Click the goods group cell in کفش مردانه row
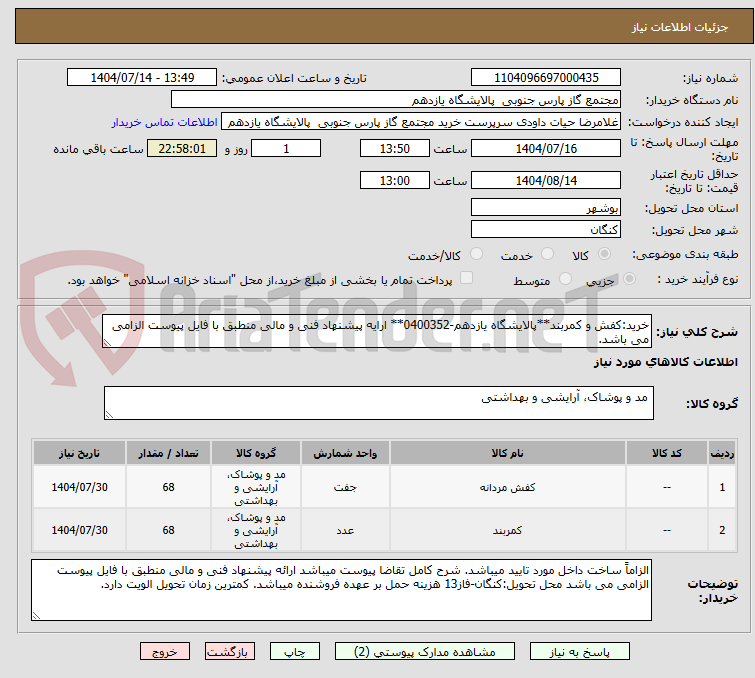This screenshot has height=678, width=755. [256, 487]
